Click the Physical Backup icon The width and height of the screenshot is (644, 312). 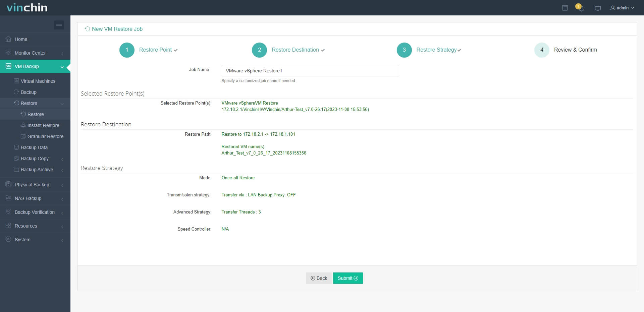8,184
